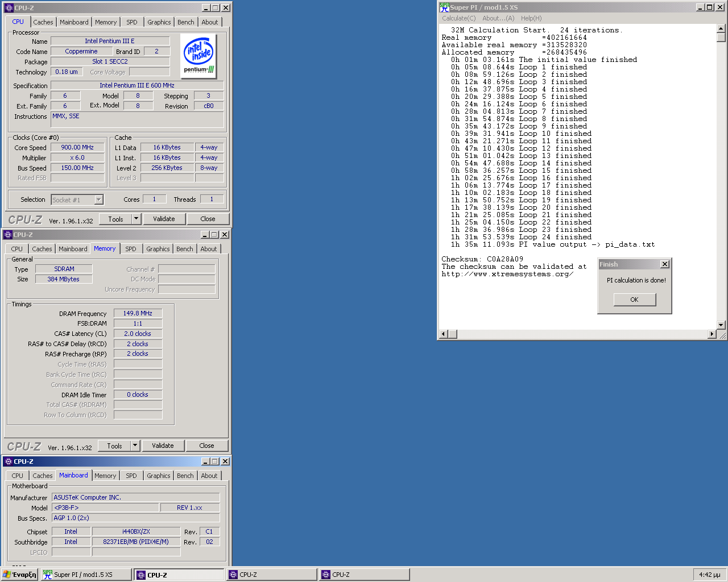This screenshot has height=582, width=728.
Task: Expand Tools dropdown arrow in top CPU-Z window
Action: pos(136,219)
